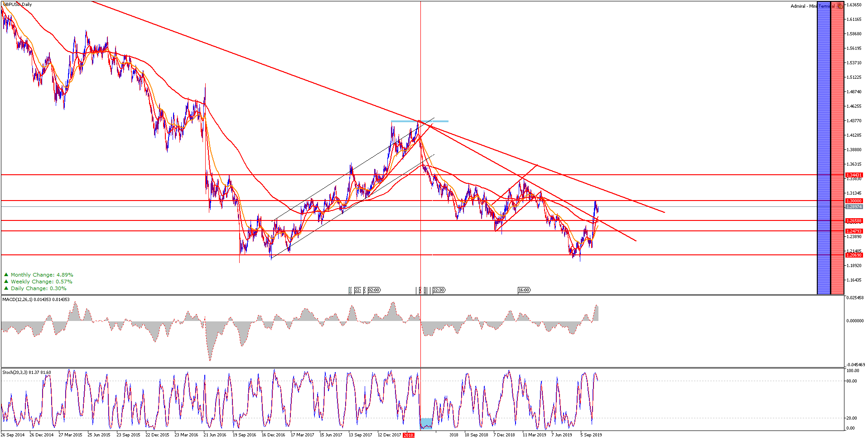Image resolution: width=868 pixels, height=440 pixels.
Task: Click the 22:30 time arrow label
Action: (439, 290)
